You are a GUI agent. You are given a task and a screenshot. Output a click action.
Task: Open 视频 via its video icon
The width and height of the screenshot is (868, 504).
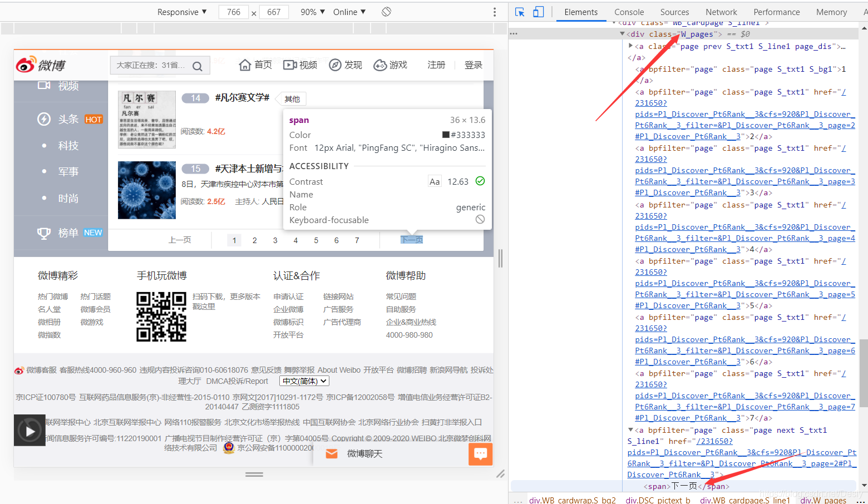290,65
